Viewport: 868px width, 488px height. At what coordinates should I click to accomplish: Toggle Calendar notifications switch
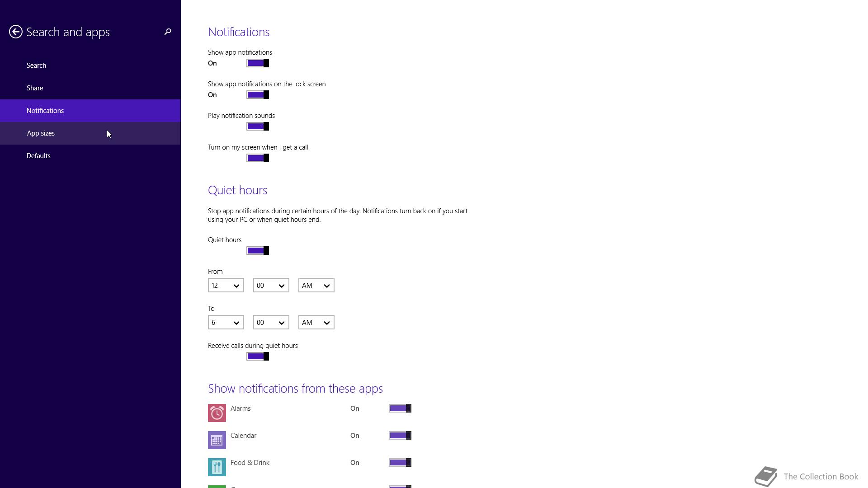[x=400, y=436]
